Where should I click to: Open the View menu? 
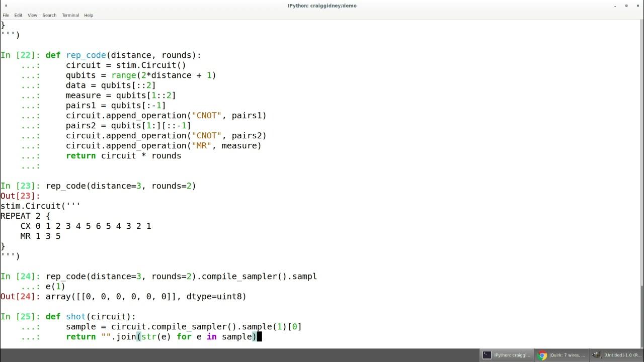coord(32,15)
